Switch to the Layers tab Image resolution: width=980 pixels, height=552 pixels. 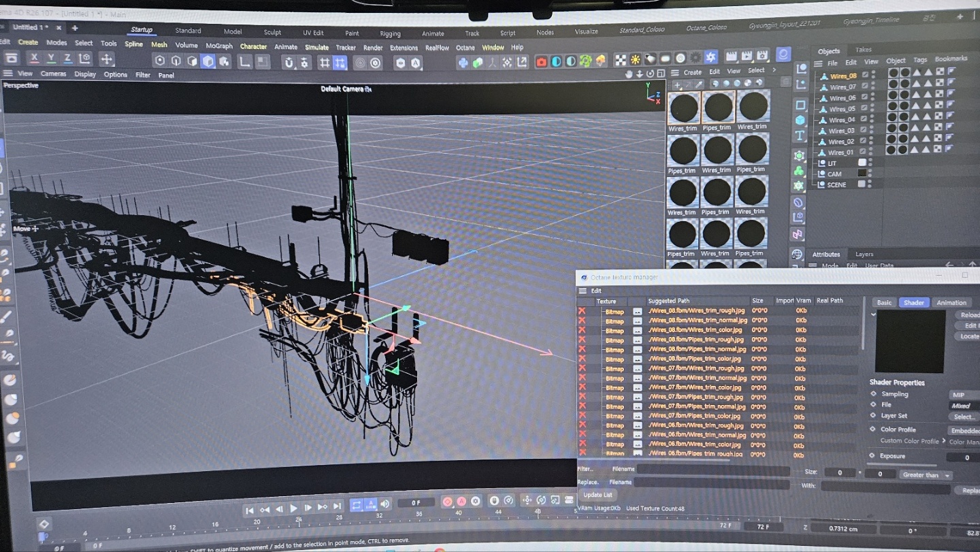864,254
